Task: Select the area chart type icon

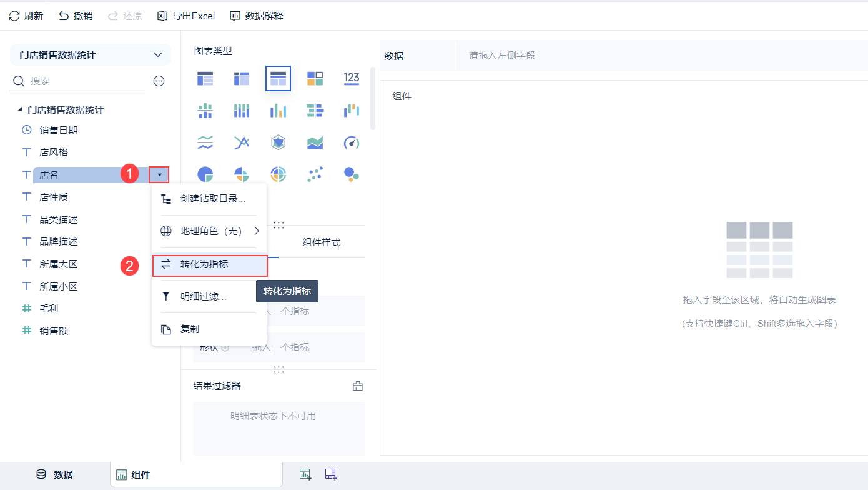Action: (314, 142)
